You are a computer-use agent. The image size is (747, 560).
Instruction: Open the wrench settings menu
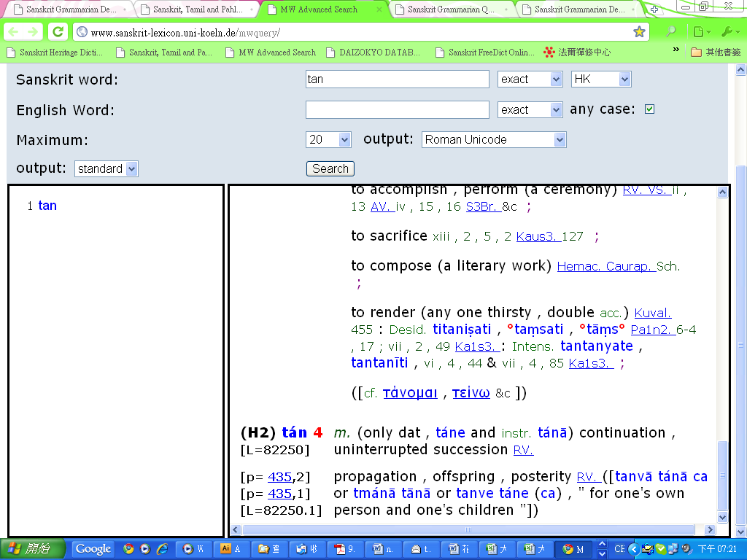point(727,32)
